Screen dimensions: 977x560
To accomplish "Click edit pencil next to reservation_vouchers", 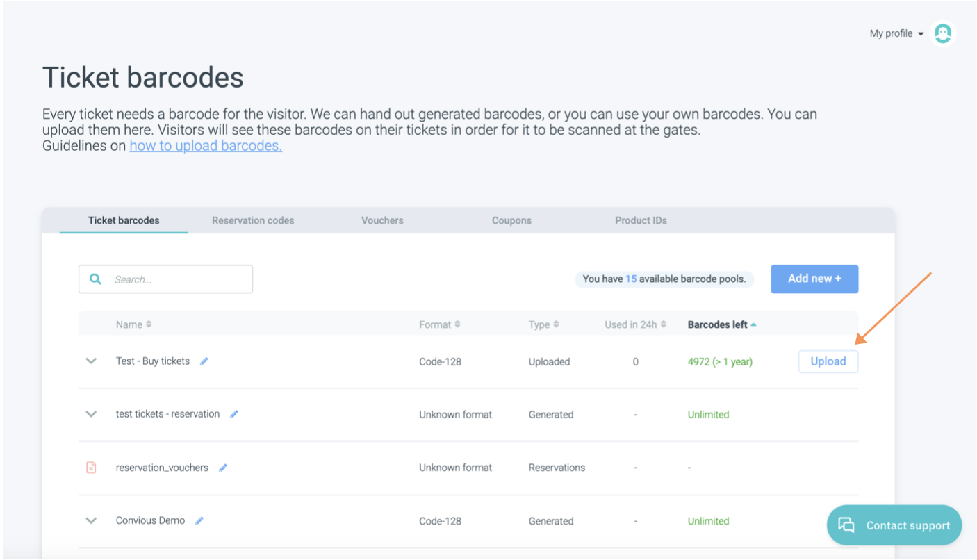I will pyautogui.click(x=223, y=468).
